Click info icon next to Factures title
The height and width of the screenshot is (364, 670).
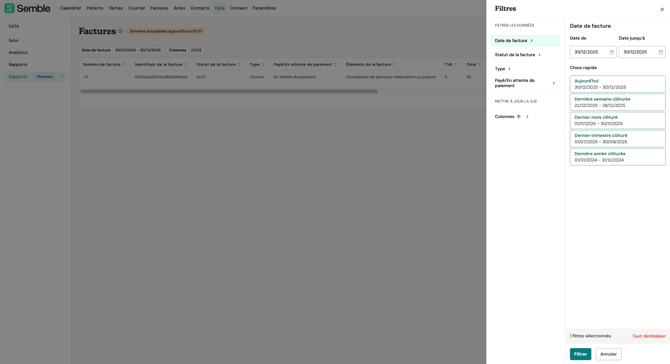[x=120, y=31]
